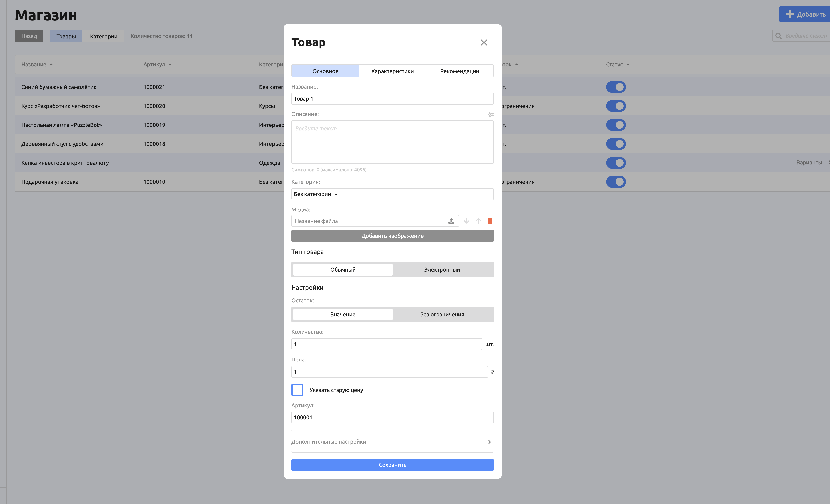Click row Деревянный стул с удобствами
This screenshot has height=504, width=830.
[x=422, y=144]
